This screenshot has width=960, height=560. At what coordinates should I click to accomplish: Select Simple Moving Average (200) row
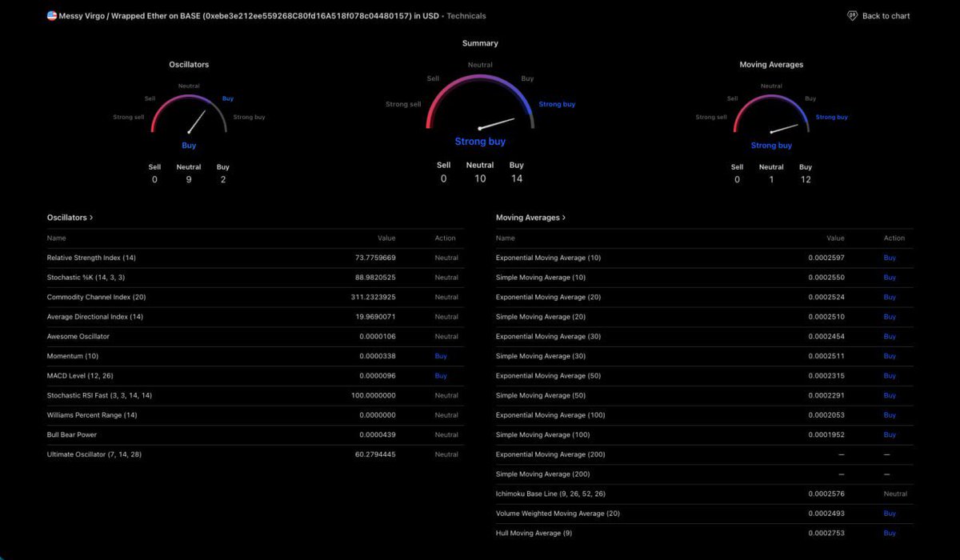point(704,474)
